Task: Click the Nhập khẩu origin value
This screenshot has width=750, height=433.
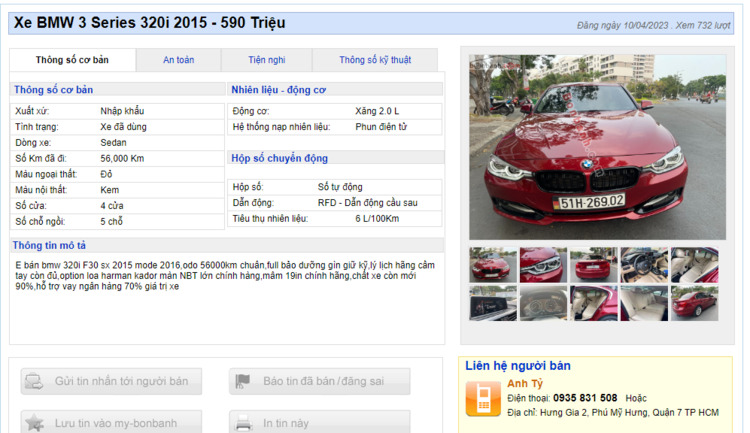Action: (122, 111)
